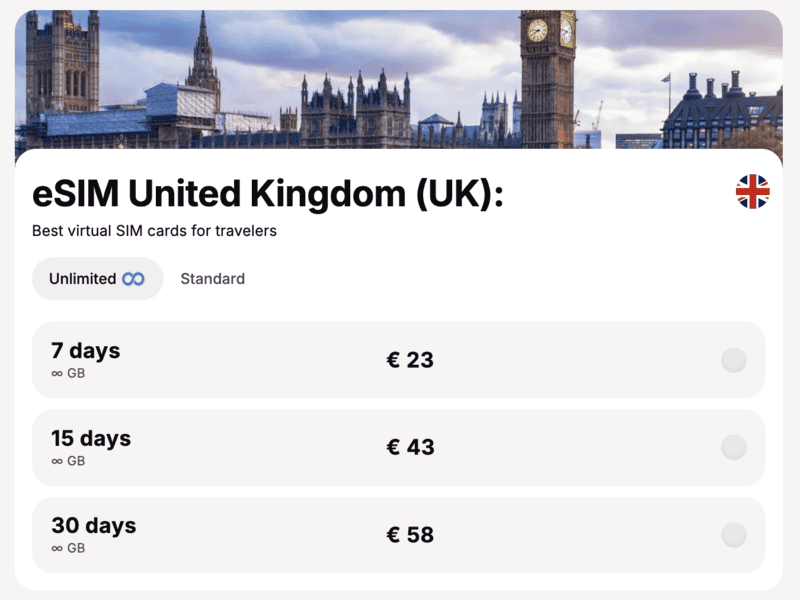The width and height of the screenshot is (800, 600).
Task: Select the radio button for the 7 days plan
Action: 733,360
